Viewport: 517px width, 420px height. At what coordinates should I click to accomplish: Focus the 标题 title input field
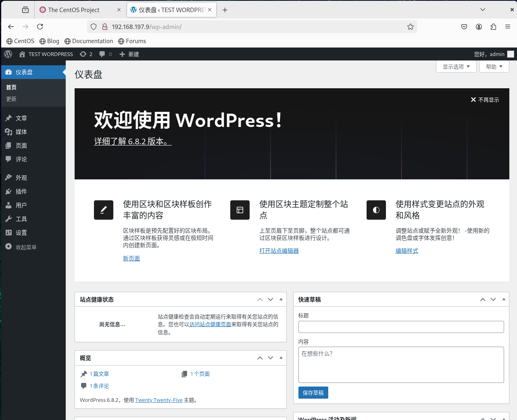pos(401,327)
